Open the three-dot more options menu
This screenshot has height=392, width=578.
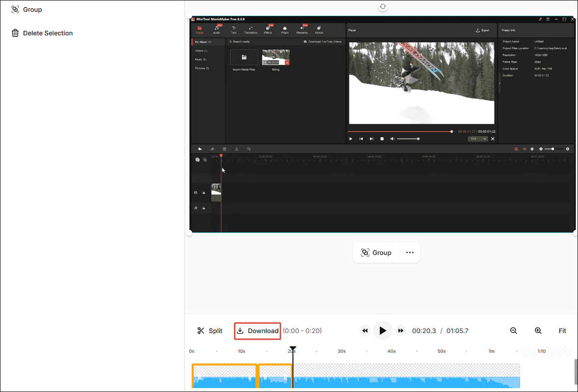click(x=410, y=252)
